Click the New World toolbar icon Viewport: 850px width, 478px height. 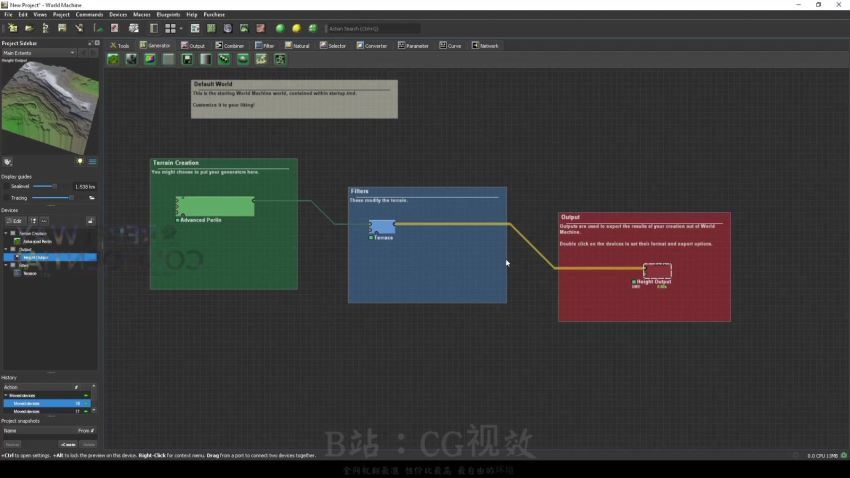12,28
